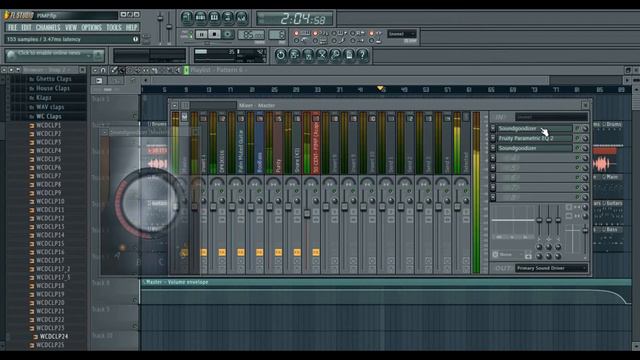Open the Playlist view from the top toolbar
640x360 pixels.
click(x=187, y=18)
